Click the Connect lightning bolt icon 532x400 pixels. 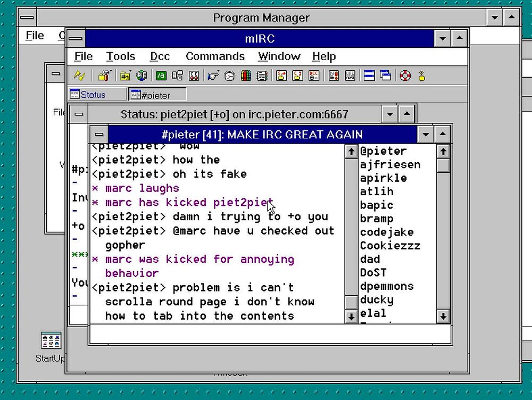tap(79, 76)
